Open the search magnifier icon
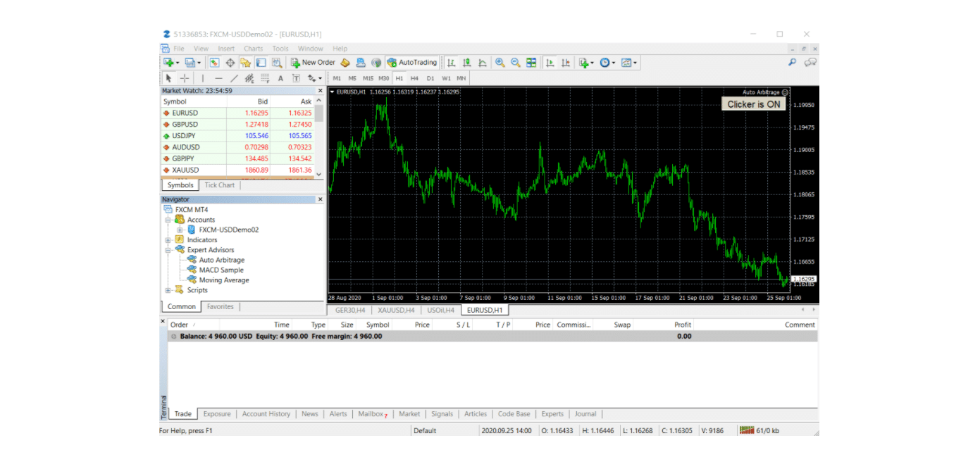Screen dimensions: 980x457 (x=793, y=63)
